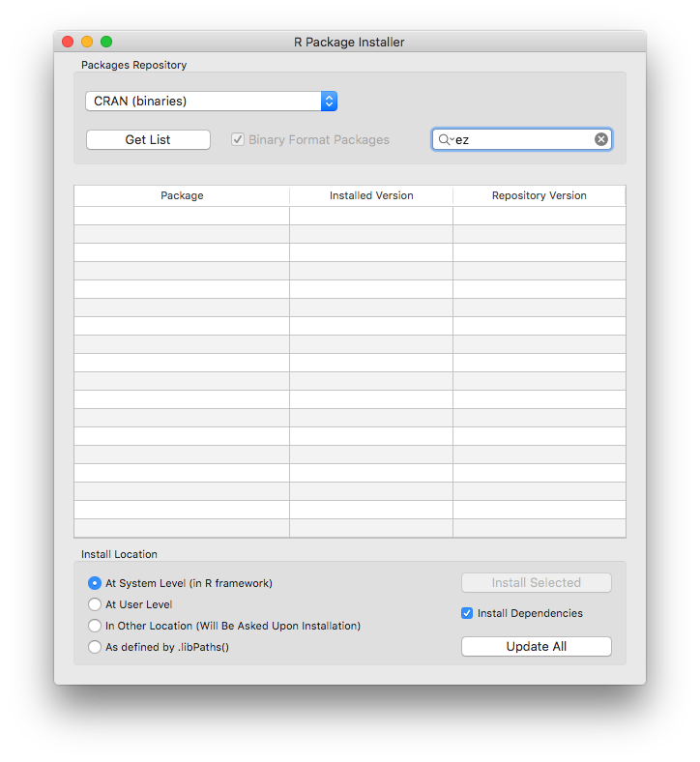The width and height of the screenshot is (700, 762).
Task: Click into the search field containing 'ez'
Action: pos(522,139)
